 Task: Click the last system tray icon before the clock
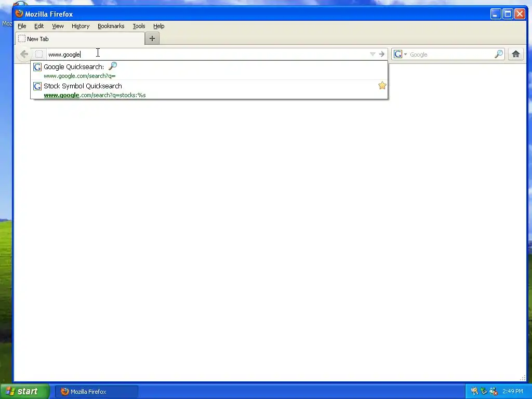click(x=494, y=392)
